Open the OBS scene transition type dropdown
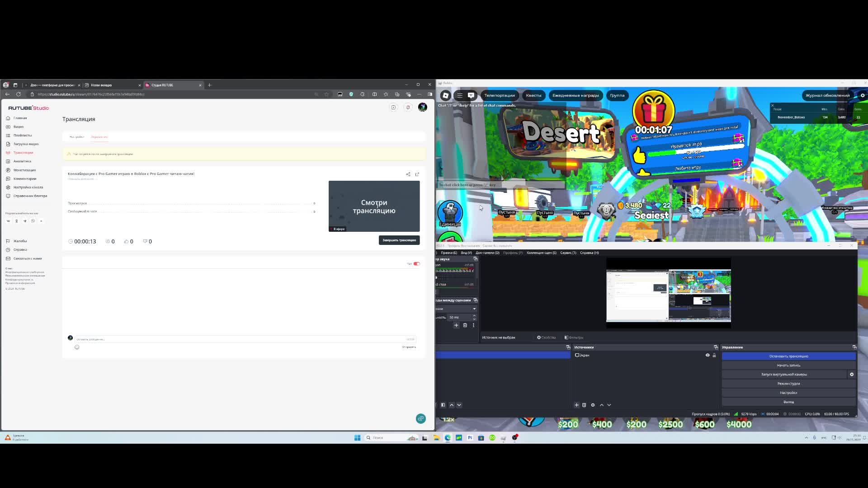This screenshot has width=868, height=488. (456, 309)
